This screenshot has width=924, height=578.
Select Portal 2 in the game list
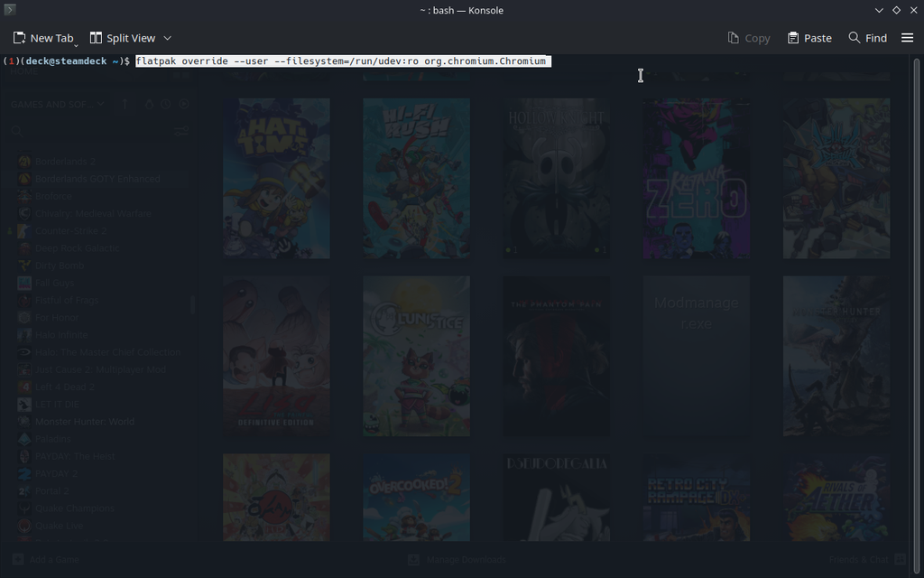(x=54, y=491)
